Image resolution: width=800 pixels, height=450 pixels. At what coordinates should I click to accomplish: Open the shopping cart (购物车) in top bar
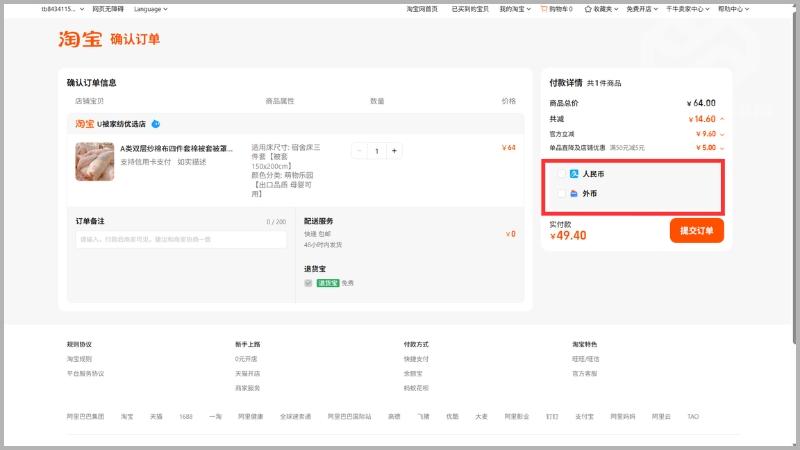pos(556,8)
